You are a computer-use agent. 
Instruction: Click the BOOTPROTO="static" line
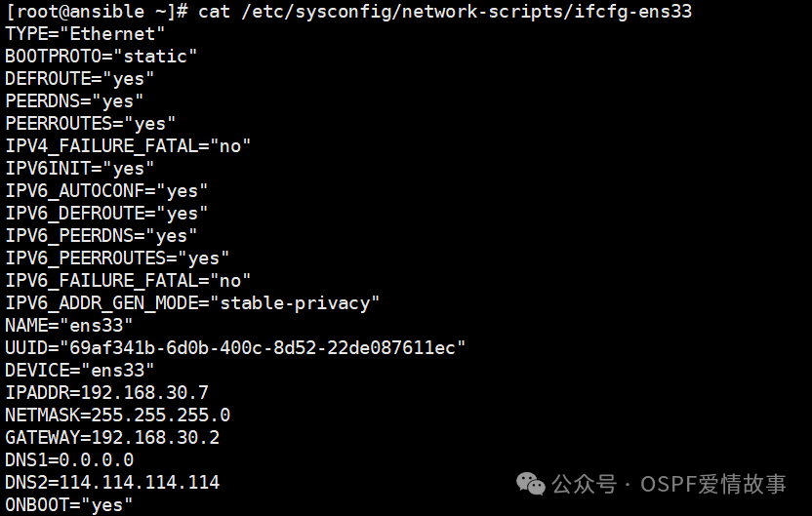pos(101,57)
